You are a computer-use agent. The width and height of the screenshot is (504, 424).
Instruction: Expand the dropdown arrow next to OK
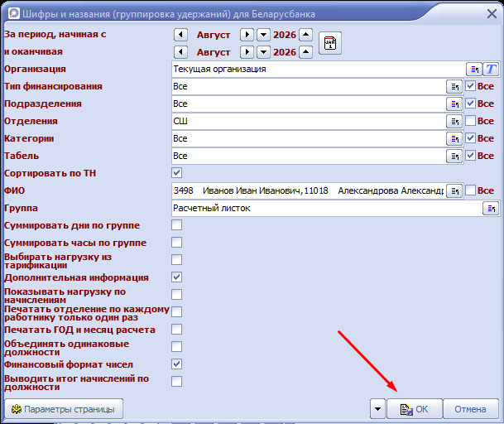click(377, 409)
